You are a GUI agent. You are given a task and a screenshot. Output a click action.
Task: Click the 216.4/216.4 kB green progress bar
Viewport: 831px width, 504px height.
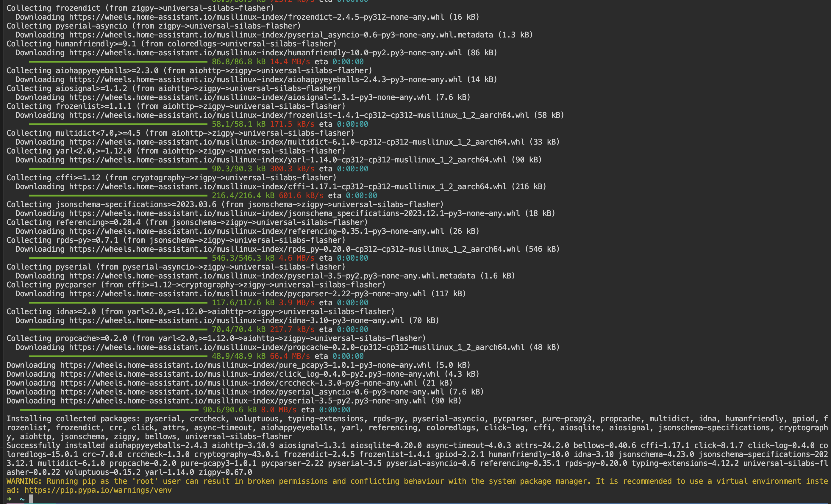[118, 195]
